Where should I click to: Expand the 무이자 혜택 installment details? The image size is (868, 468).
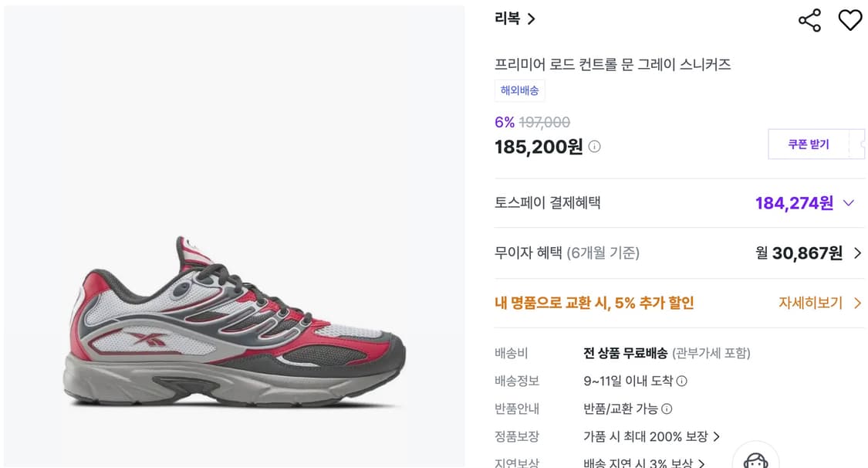(x=858, y=253)
